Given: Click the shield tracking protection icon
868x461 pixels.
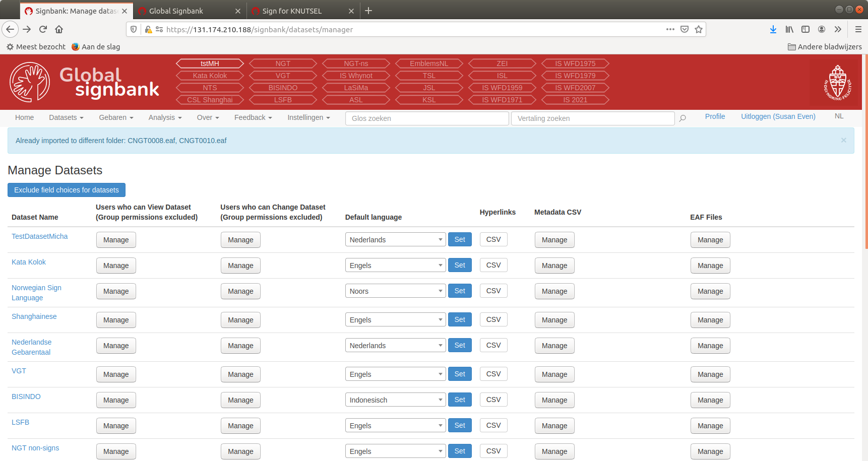Looking at the screenshot, I should 133,29.
